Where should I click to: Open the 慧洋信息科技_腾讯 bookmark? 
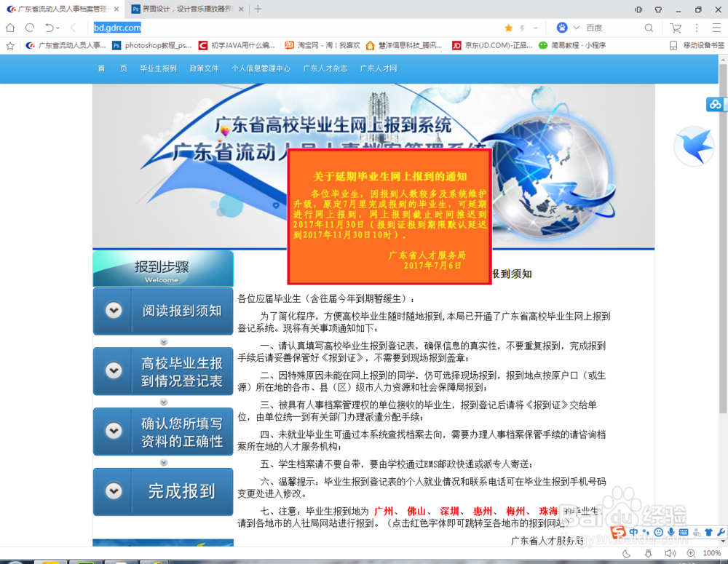(x=403, y=46)
